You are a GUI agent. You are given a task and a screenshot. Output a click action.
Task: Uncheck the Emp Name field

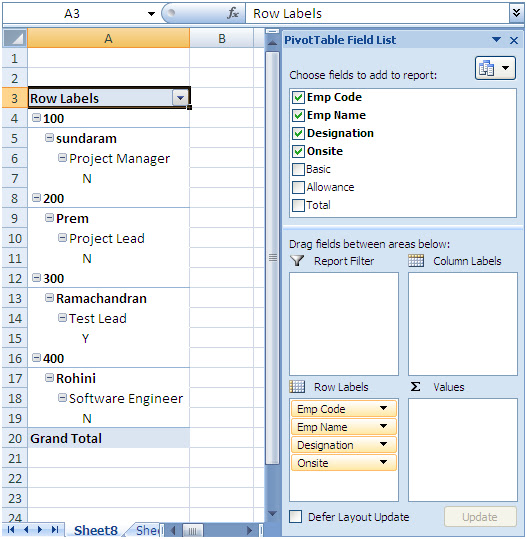[298, 116]
